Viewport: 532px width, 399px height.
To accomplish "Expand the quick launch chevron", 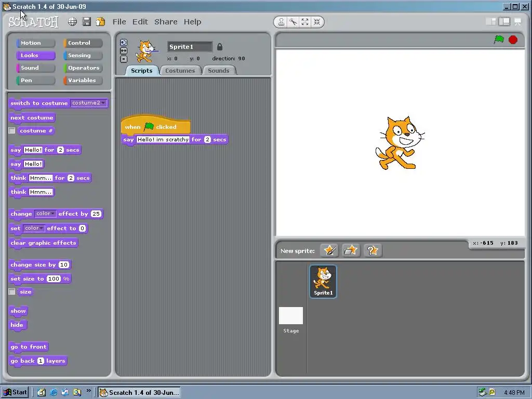I will coord(88,391).
